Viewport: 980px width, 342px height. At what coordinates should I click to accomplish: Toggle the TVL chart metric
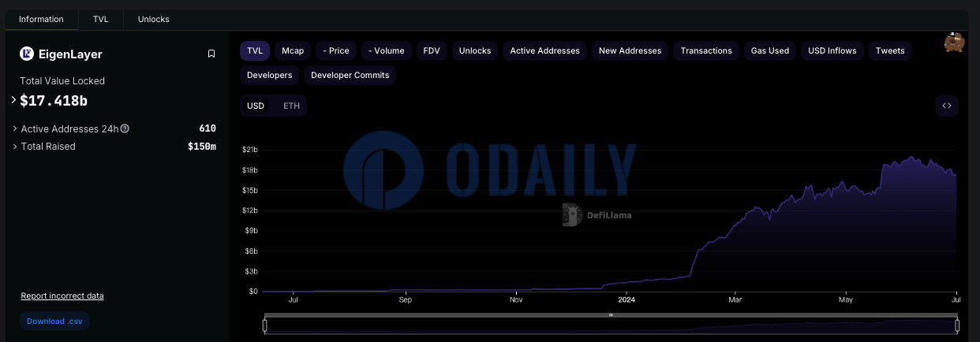click(x=255, y=50)
